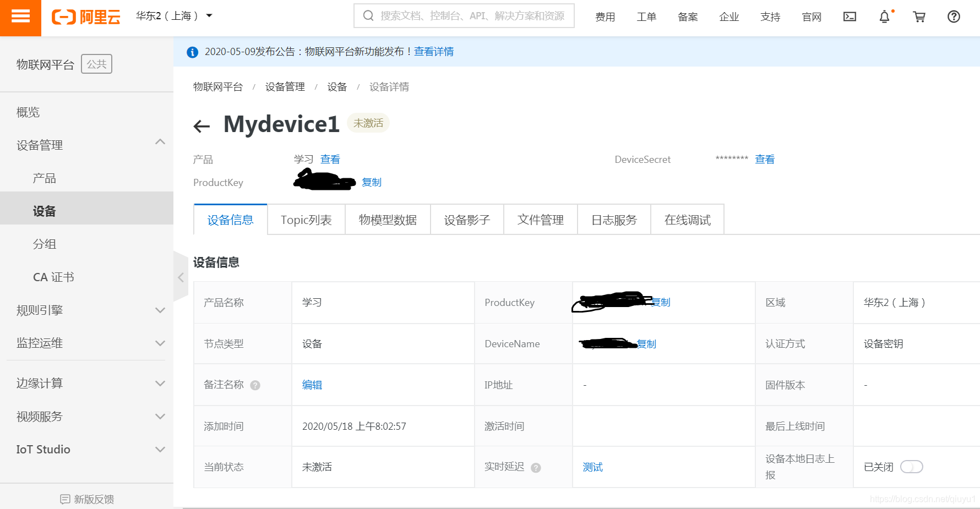Click 测试 for 实时延迟

coord(593,467)
